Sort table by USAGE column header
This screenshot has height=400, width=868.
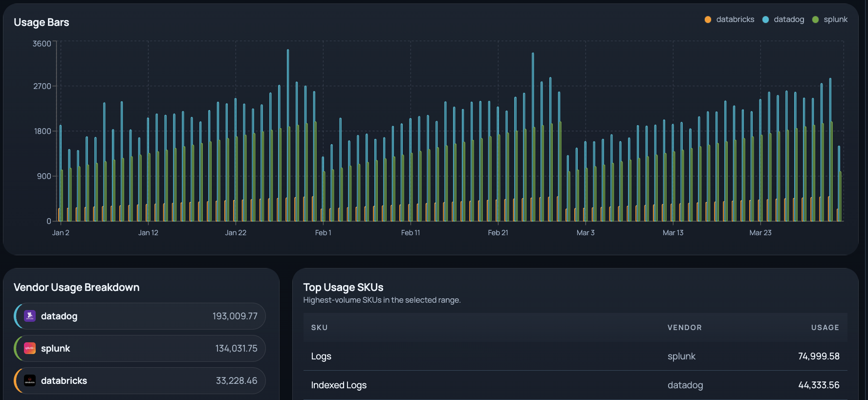825,328
